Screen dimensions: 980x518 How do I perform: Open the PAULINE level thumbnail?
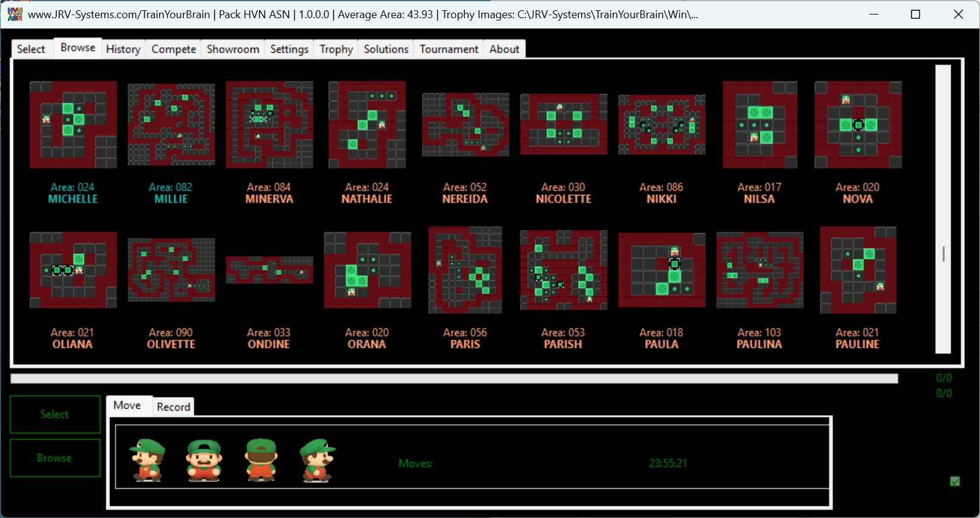tap(858, 270)
